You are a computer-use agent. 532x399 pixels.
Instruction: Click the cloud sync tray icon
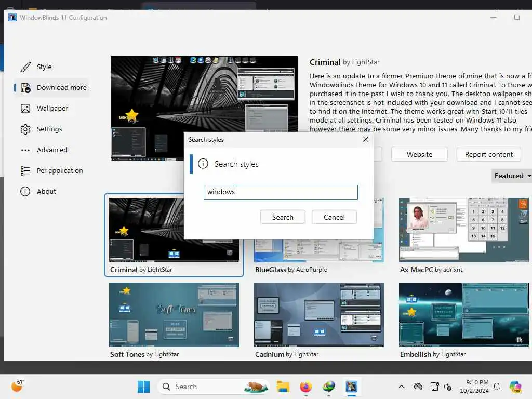418,387
